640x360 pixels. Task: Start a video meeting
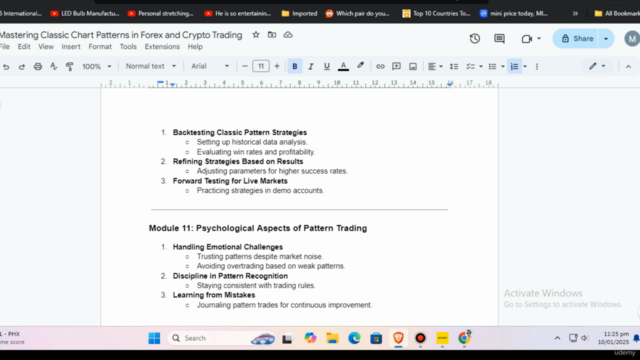531,39
